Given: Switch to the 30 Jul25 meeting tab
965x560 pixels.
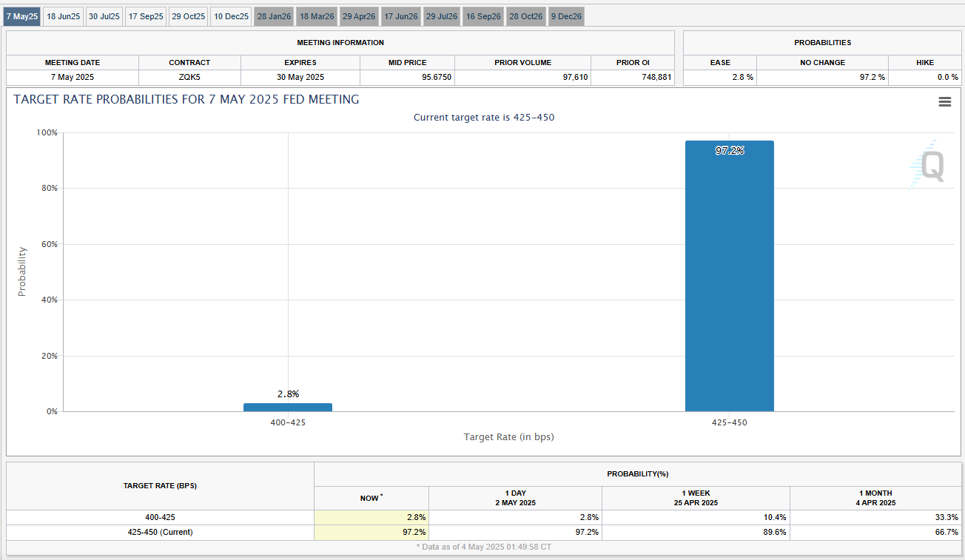Looking at the screenshot, I should (104, 16).
